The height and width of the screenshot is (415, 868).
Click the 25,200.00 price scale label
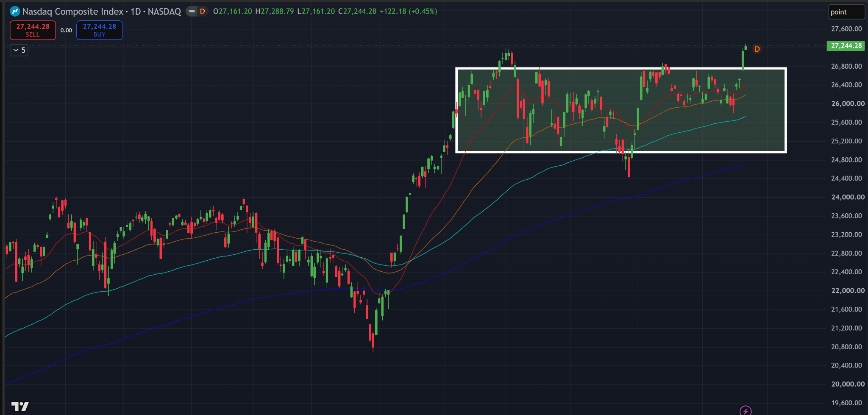(846, 141)
